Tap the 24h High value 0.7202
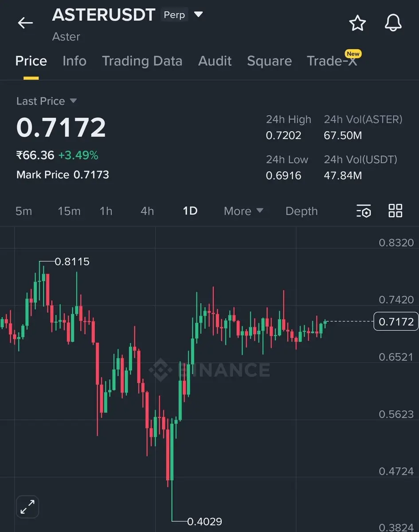Image resolution: width=419 pixels, height=532 pixels. tap(284, 135)
